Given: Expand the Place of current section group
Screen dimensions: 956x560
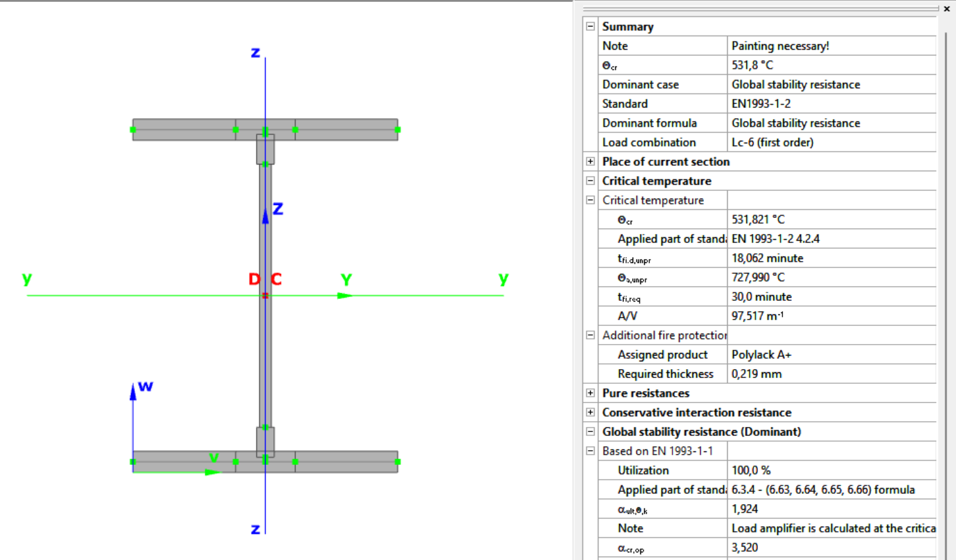Looking at the screenshot, I should (x=590, y=161).
